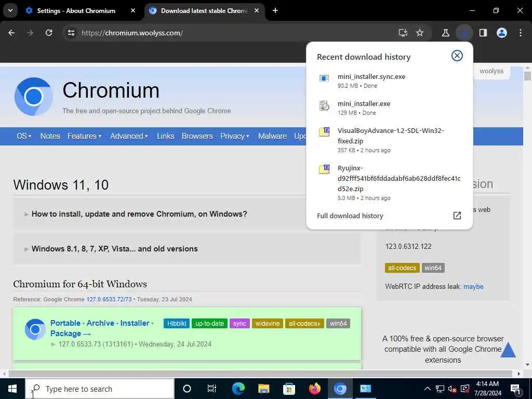Viewport: 532px width, 399px height.
Task: Click the Archive download link
Action: [100, 323]
